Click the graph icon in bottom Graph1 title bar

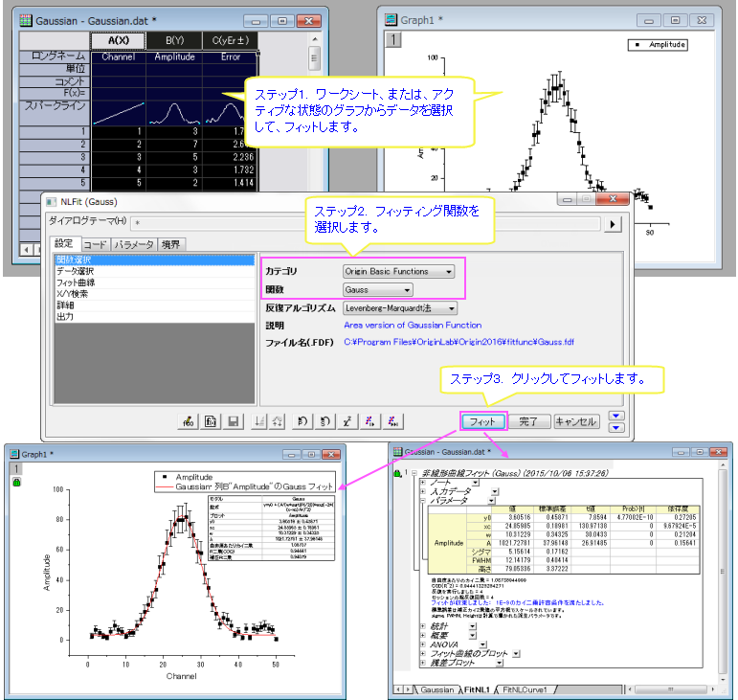(x=14, y=454)
